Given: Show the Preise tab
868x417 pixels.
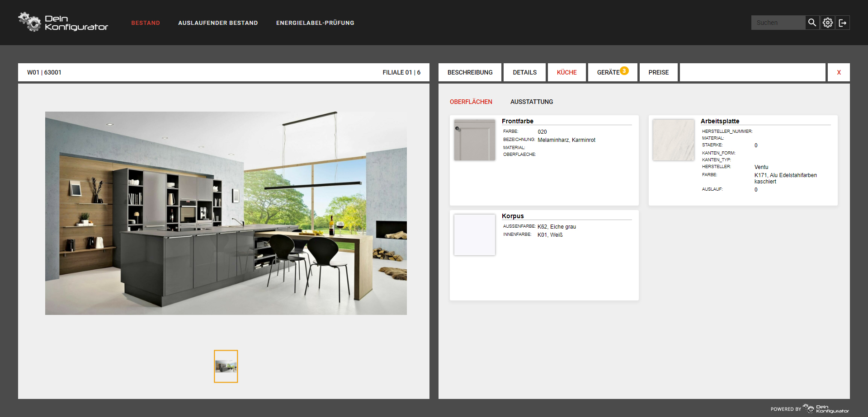Looking at the screenshot, I should click(x=658, y=72).
